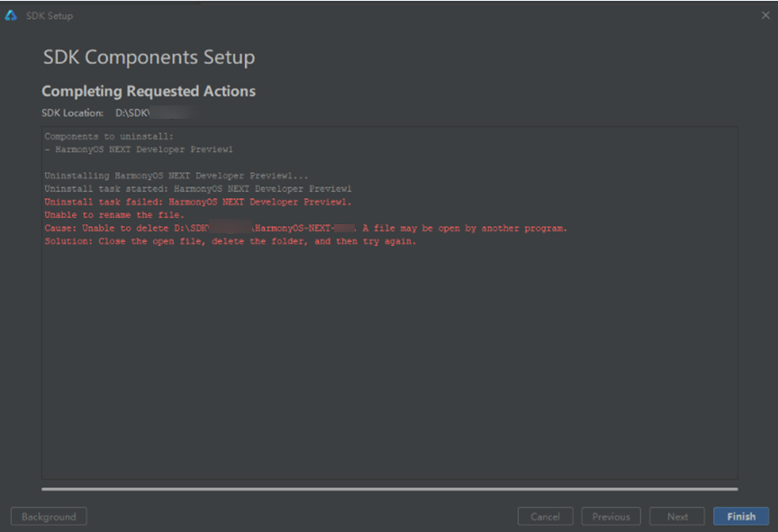Viewport: 778px width, 532px height.
Task: Click inside the installation log area
Action: coord(387,360)
